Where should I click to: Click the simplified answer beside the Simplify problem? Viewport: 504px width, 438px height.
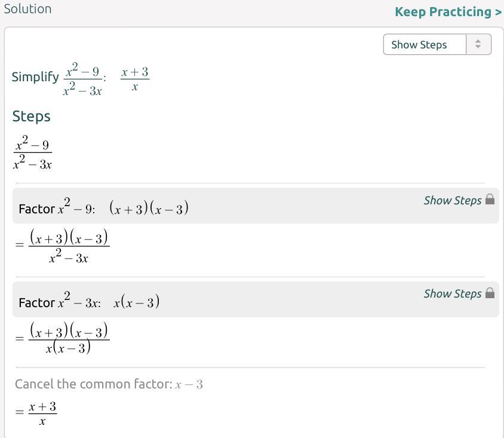pos(134,79)
